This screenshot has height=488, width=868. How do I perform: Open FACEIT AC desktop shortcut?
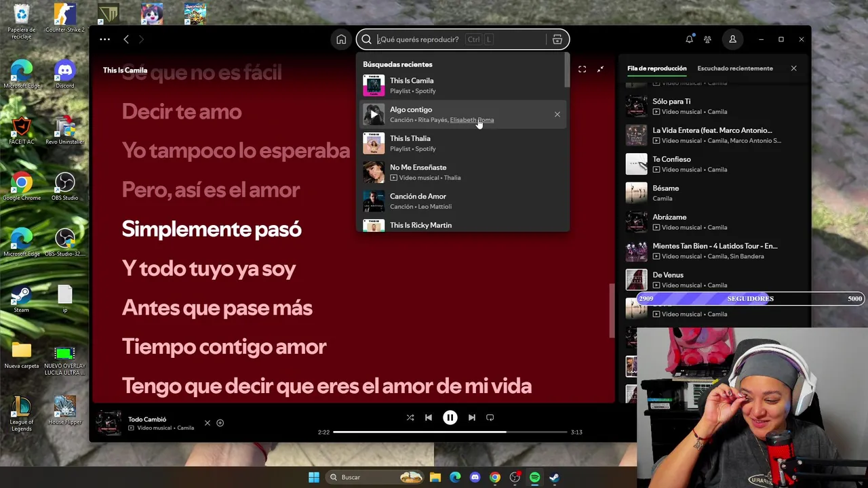(x=22, y=130)
